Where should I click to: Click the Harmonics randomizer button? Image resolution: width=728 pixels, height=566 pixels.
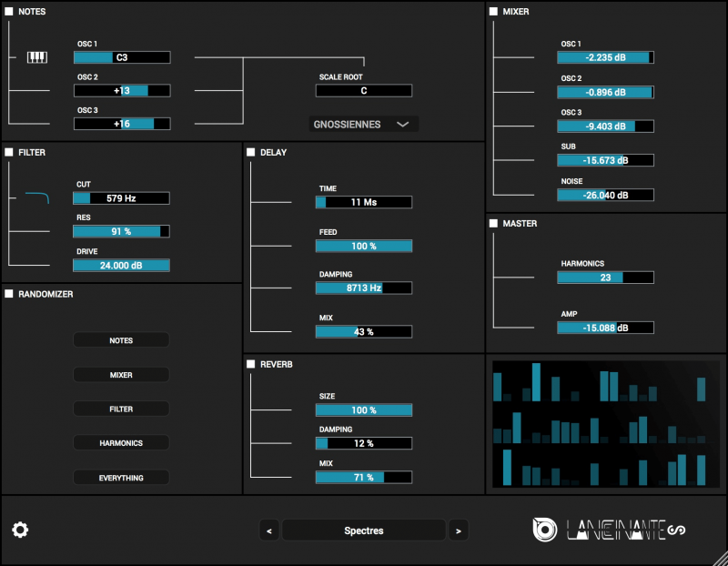click(x=121, y=443)
